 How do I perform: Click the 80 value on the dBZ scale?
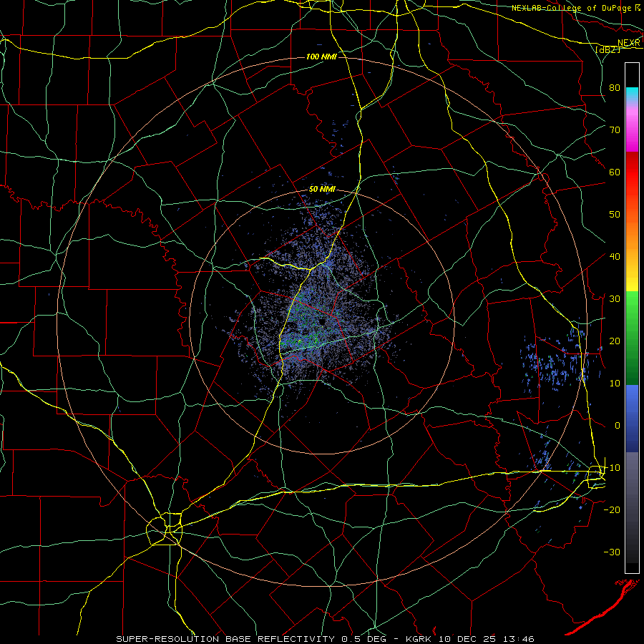[x=615, y=87]
